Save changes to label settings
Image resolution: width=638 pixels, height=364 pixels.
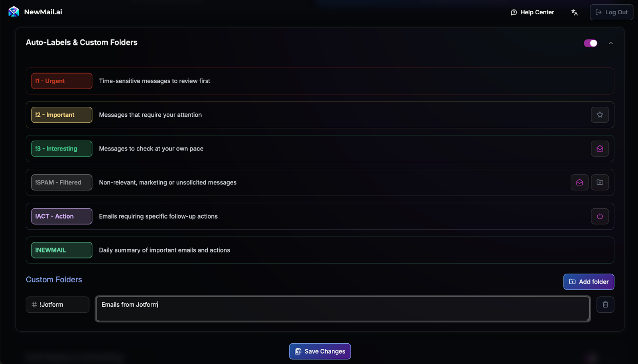320,351
